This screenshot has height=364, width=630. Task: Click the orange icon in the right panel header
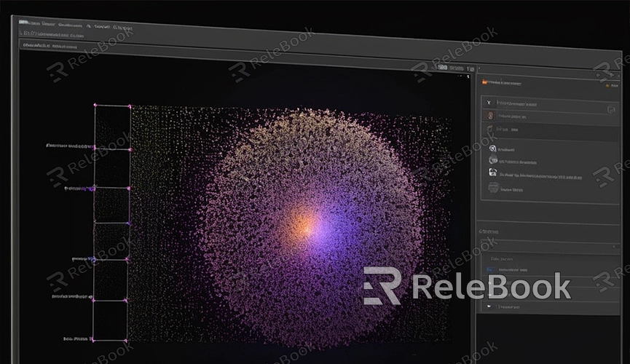[x=484, y=82]
